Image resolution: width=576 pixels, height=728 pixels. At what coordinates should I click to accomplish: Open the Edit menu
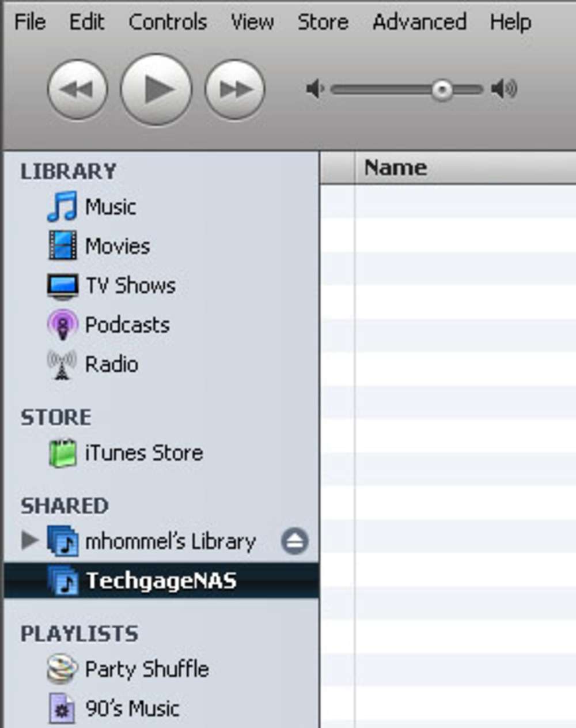[87, 22]
